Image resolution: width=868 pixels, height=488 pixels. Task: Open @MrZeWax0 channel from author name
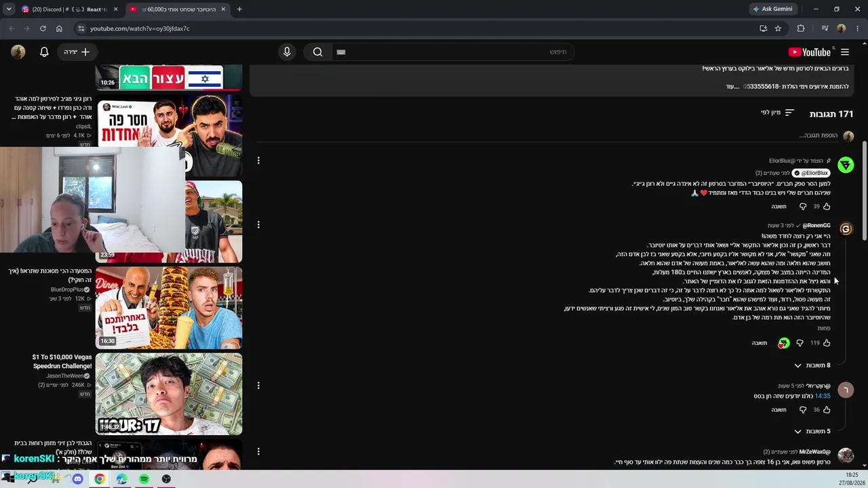pos(814,452)
